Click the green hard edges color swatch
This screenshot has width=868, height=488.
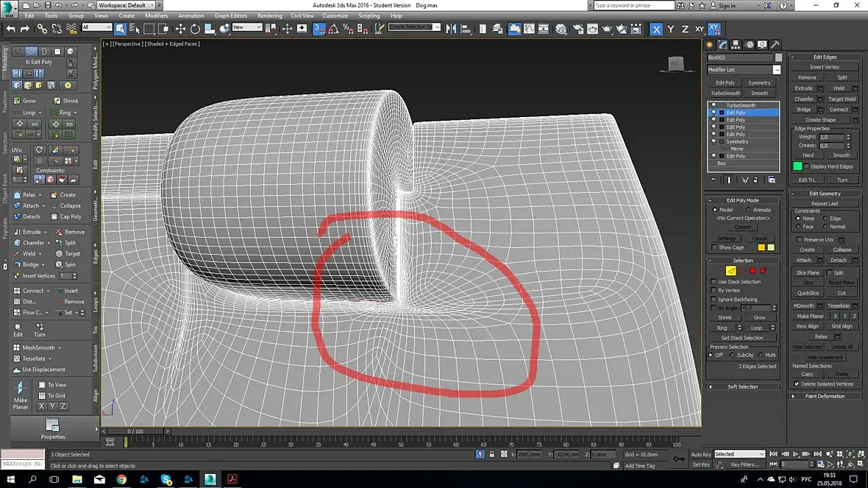point(797,166)
